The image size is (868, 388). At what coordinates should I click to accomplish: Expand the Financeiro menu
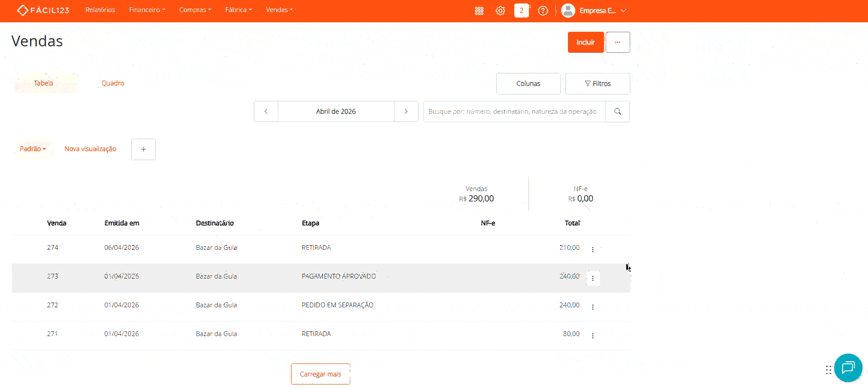click(x=147, y=10)
